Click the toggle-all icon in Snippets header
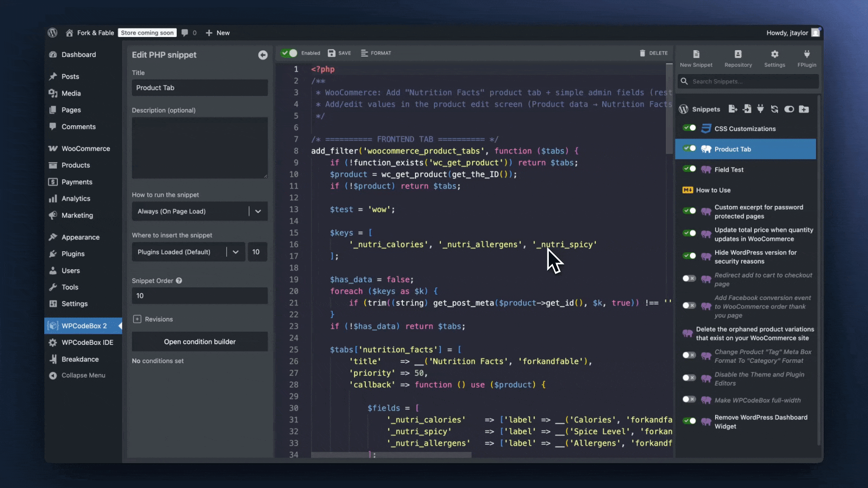 click(789, 109)
